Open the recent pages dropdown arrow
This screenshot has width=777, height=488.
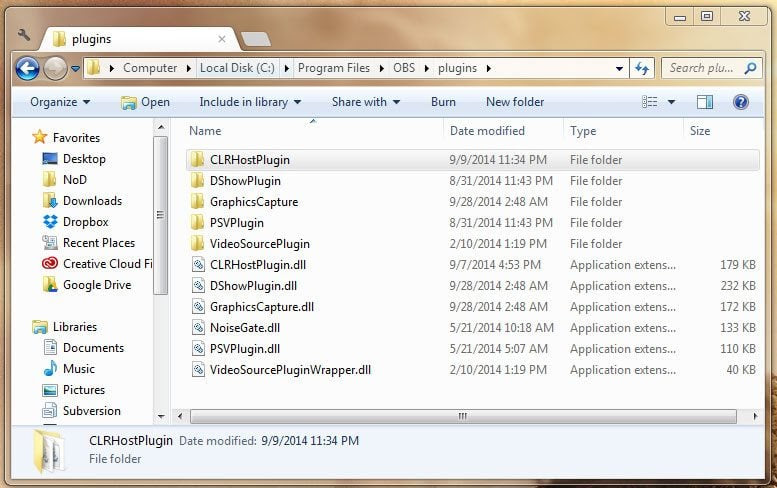pyautogui.click(x=75, y=68)
